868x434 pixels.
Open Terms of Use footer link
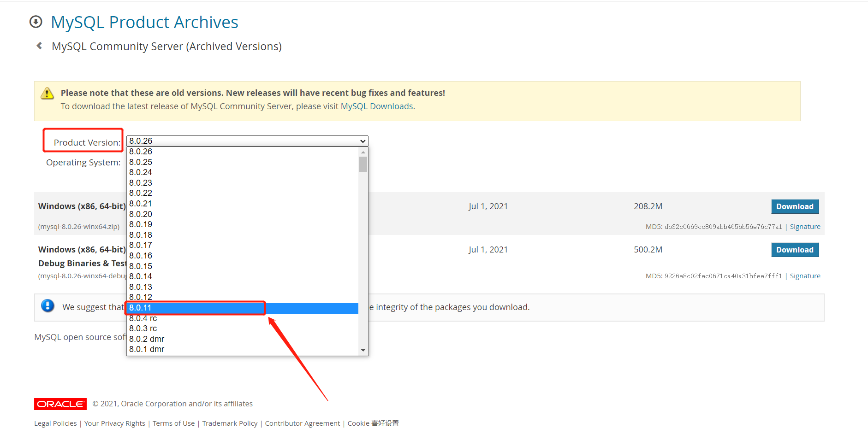[x=174, y=423]
